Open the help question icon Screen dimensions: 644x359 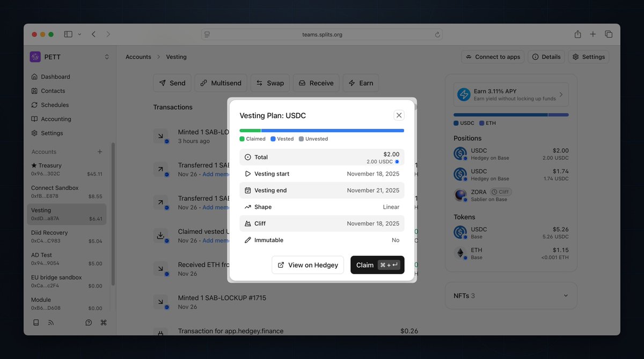(89, 323)
